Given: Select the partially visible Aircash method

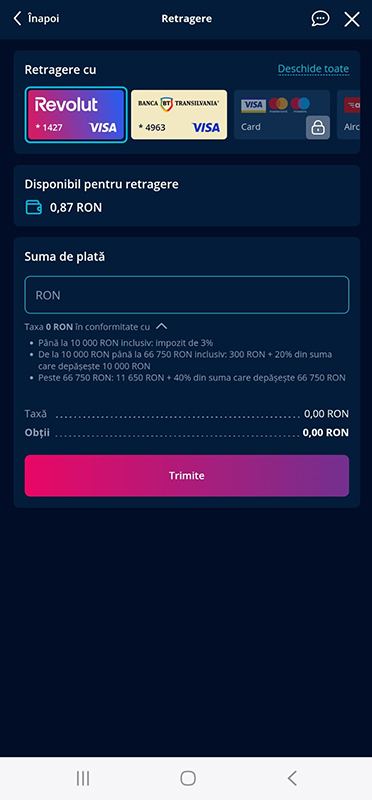Looking at the screenshot, I should (x=349, y=115).
